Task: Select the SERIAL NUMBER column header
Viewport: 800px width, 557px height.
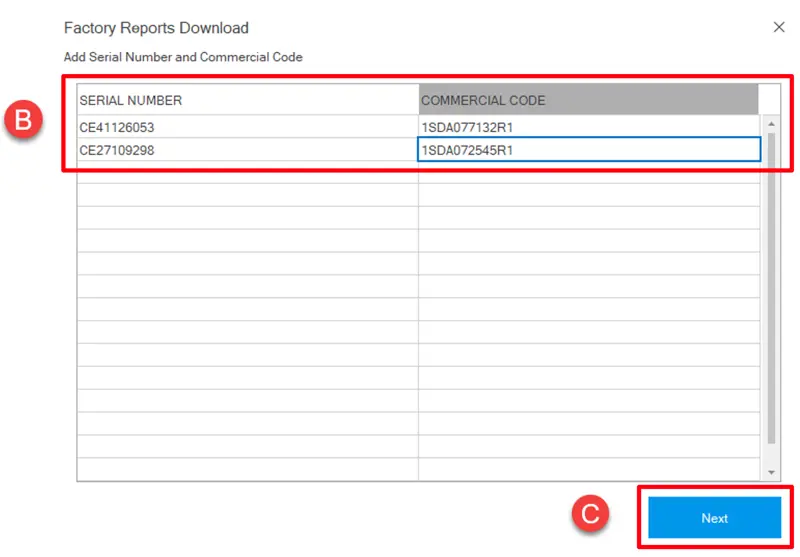Action: pyautogui.click(x=247, y=100)
